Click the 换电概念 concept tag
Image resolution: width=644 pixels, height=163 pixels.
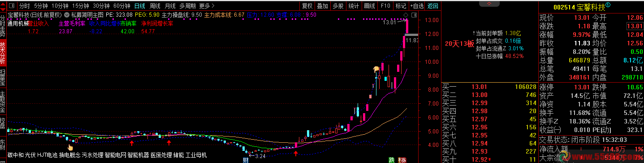coord(69,155)
